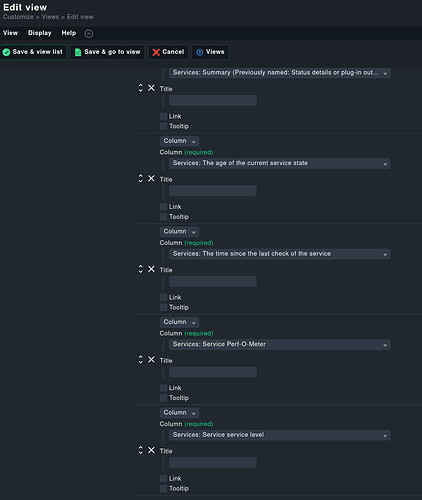The image size is (422, 500).
Task: Enable Link for Service service level column
Action: pyautogui.click(x=163, y=479)
